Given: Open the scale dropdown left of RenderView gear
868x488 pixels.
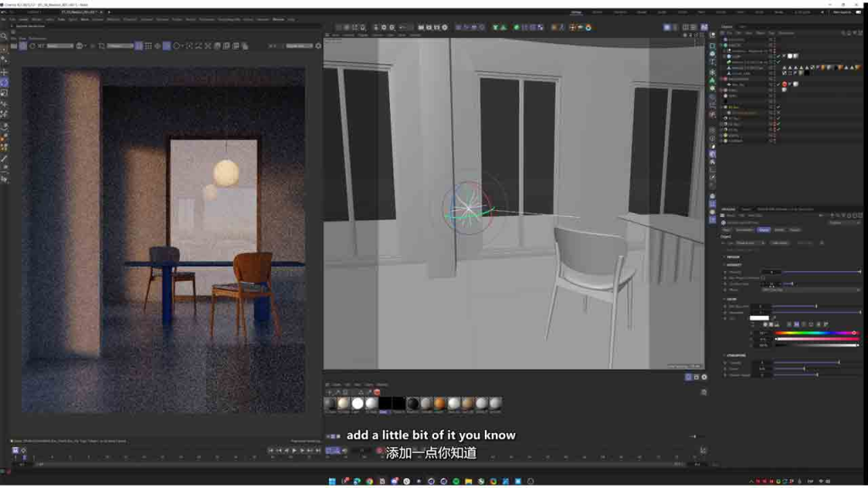Looking at the screenshot, I should [x=299, y=46].
